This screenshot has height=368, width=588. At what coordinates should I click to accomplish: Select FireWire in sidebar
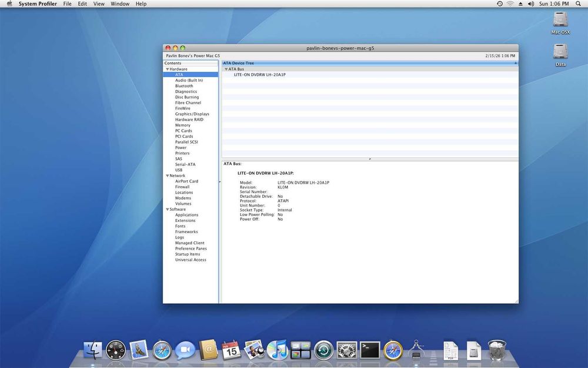coord(183,108)
